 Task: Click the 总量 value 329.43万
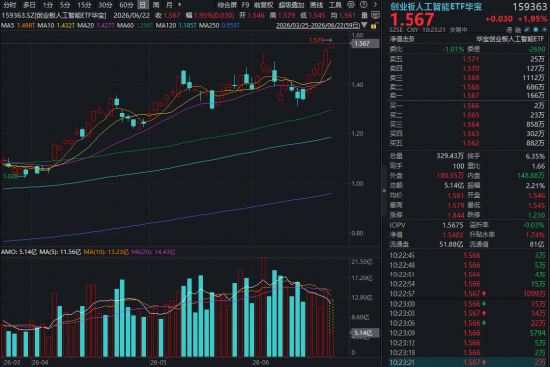450,156
